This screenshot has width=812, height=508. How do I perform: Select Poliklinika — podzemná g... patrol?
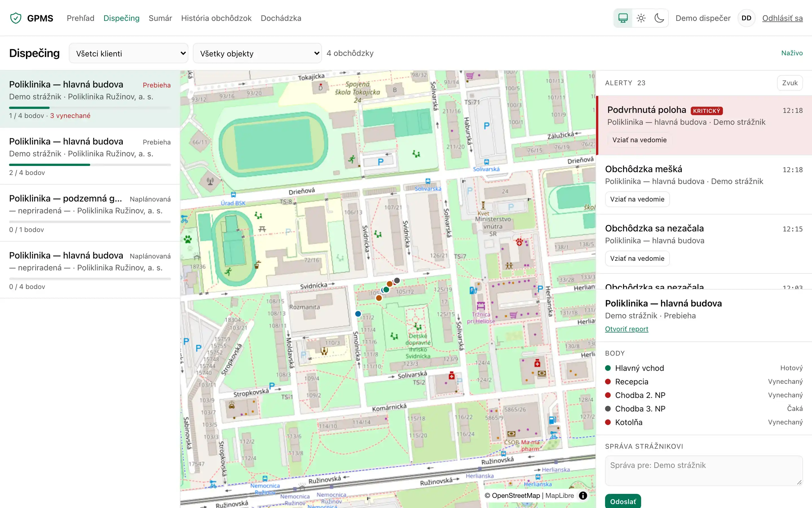coord(90,213)
